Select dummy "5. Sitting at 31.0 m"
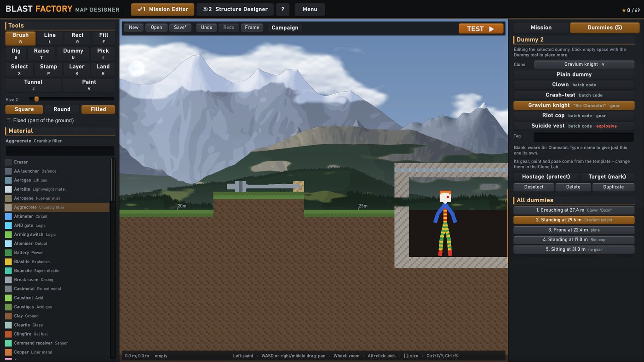Viewport: 644px width, 362px height. 574,249
